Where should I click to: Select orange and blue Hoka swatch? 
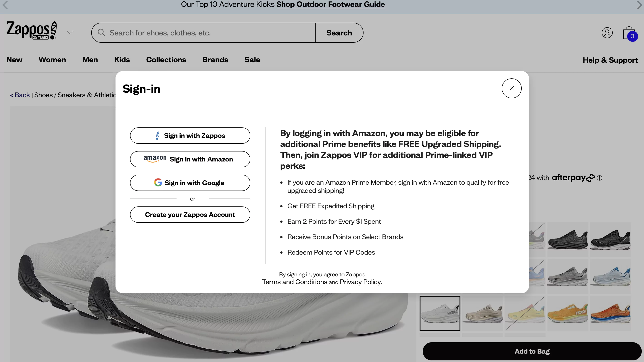tap(610, 313)
